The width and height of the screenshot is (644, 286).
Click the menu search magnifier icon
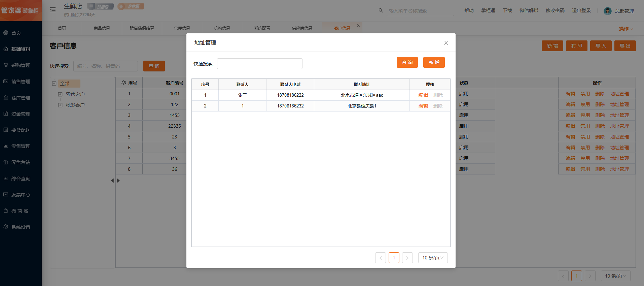[x=381, y=10]
